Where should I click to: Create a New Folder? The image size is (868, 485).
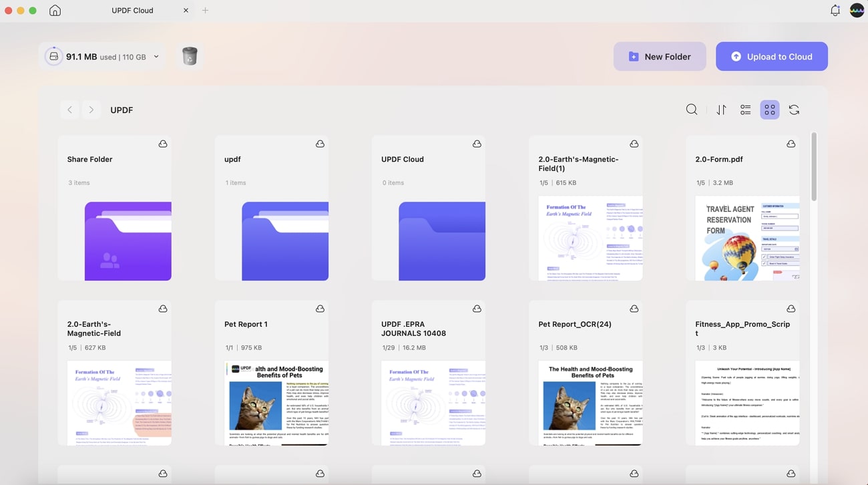(660, 57)
